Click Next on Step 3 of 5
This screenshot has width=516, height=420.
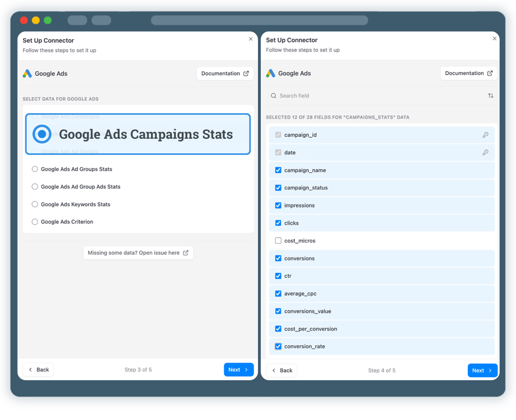click(238, 370)
